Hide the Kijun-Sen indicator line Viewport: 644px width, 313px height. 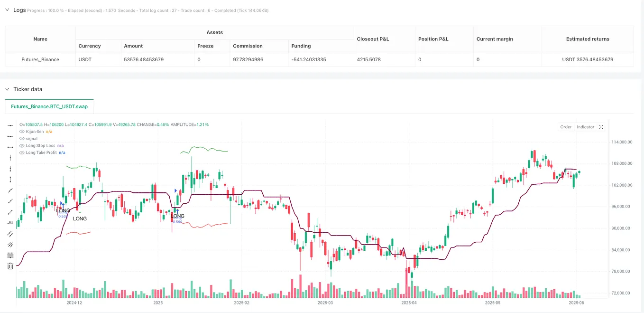(21, 132)
